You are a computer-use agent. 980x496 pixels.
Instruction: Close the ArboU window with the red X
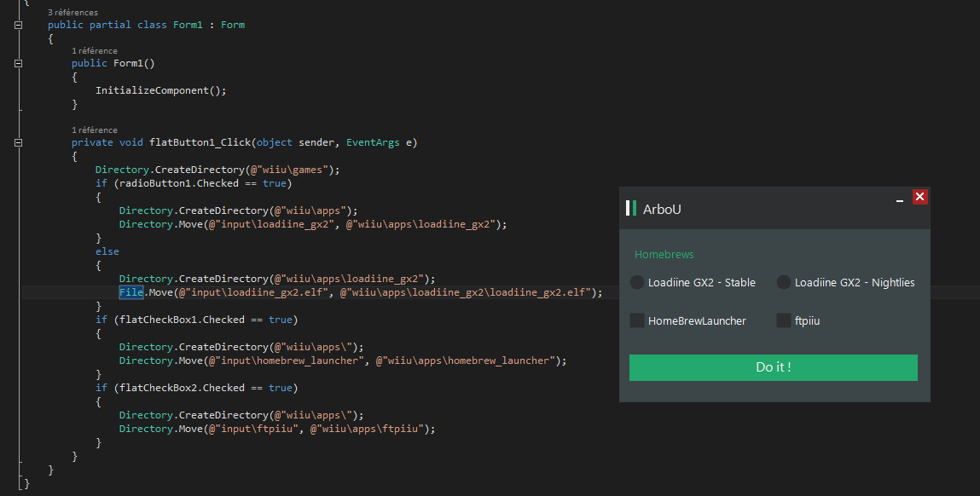point(919,197)
